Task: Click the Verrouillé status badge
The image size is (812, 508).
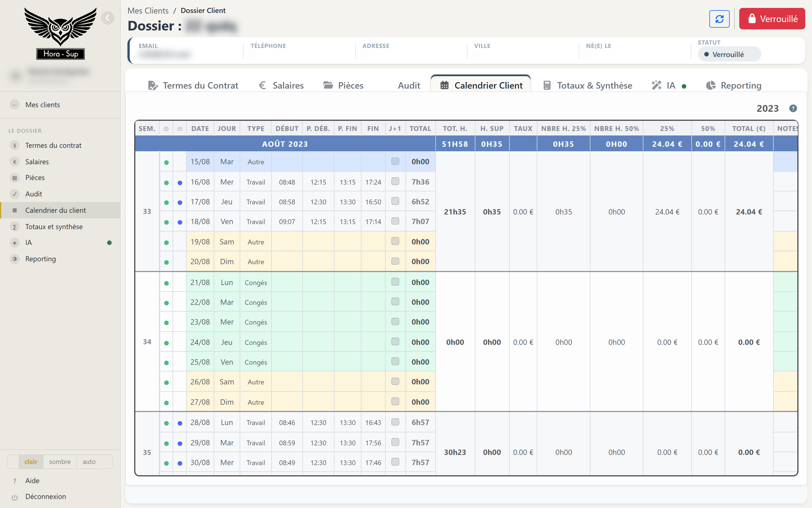Action: coord(729,54)
